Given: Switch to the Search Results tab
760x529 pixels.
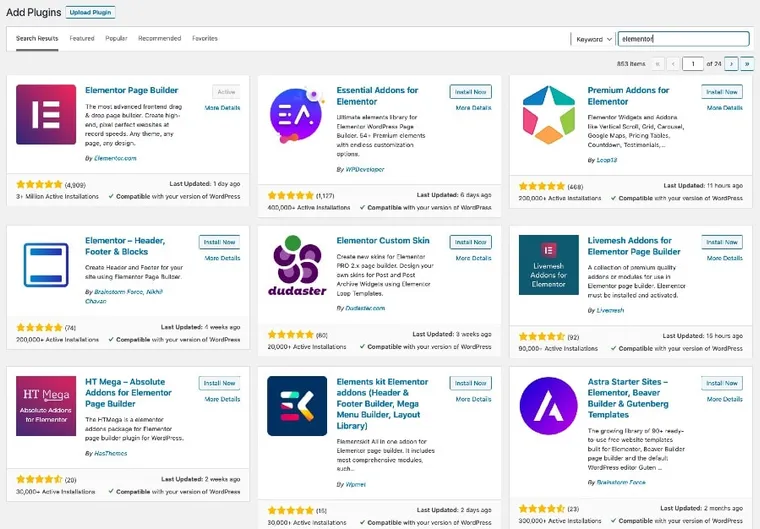Looking at the screenshot, I should click(37, 38).
